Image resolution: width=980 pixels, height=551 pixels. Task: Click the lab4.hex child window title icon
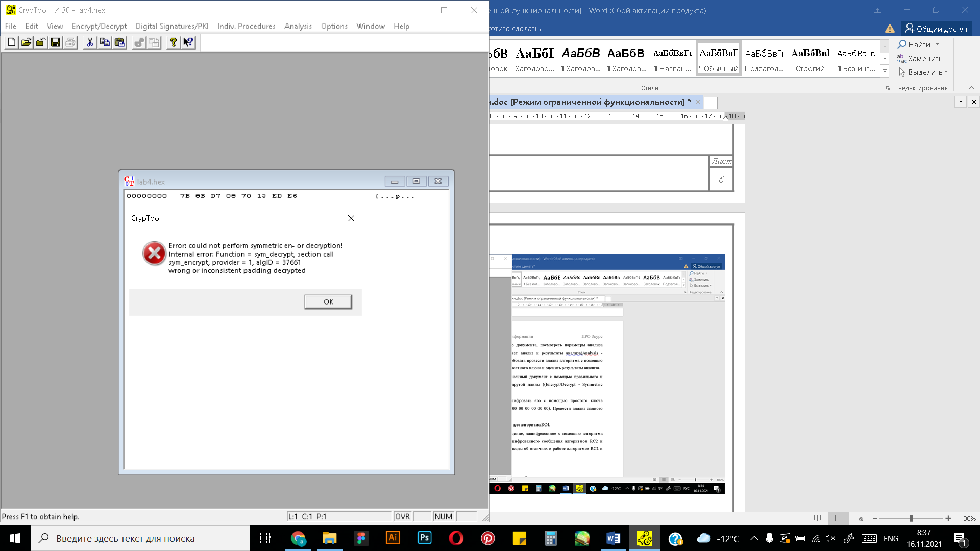click(129, 181)
